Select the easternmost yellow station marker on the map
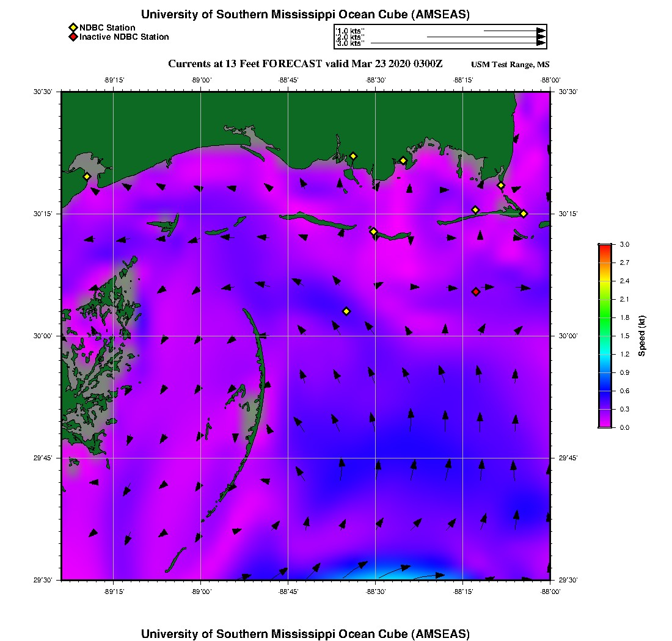 (524, 213)
